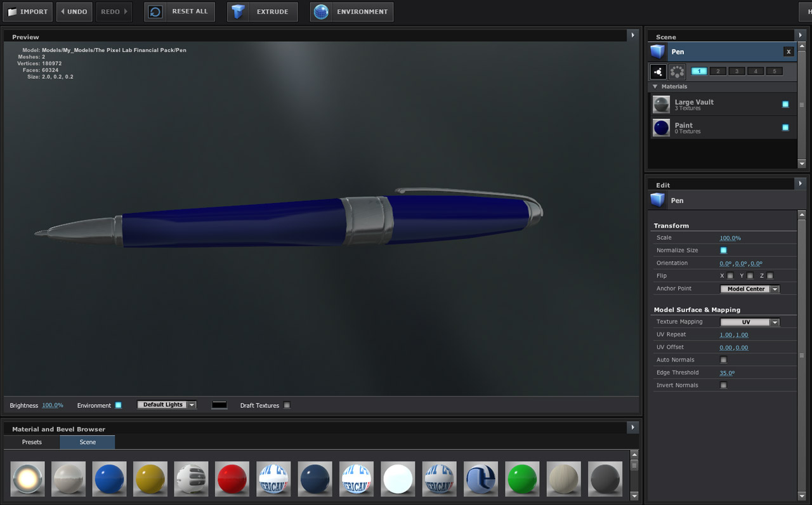Viewport: 812px width, 505px height.
Task: Click the UV Repeat 1.00, 1.00 value
Action: [734, 335]
